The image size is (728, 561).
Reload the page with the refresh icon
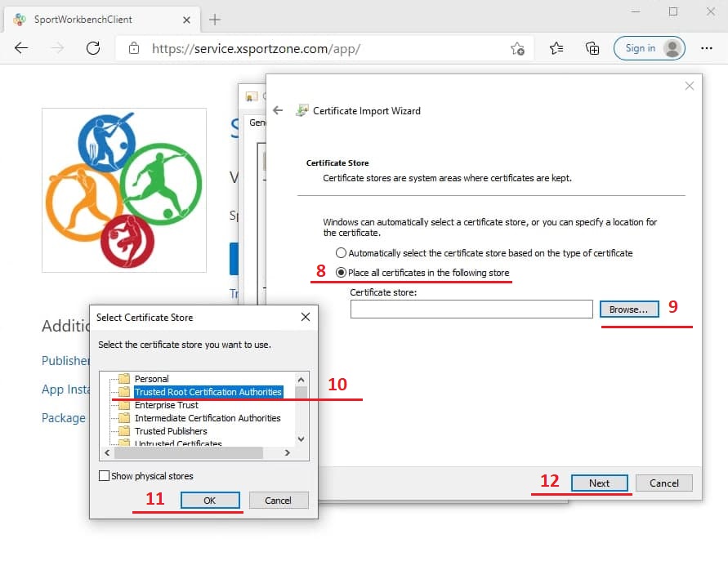pyautogui.click(x=93, y=48)
